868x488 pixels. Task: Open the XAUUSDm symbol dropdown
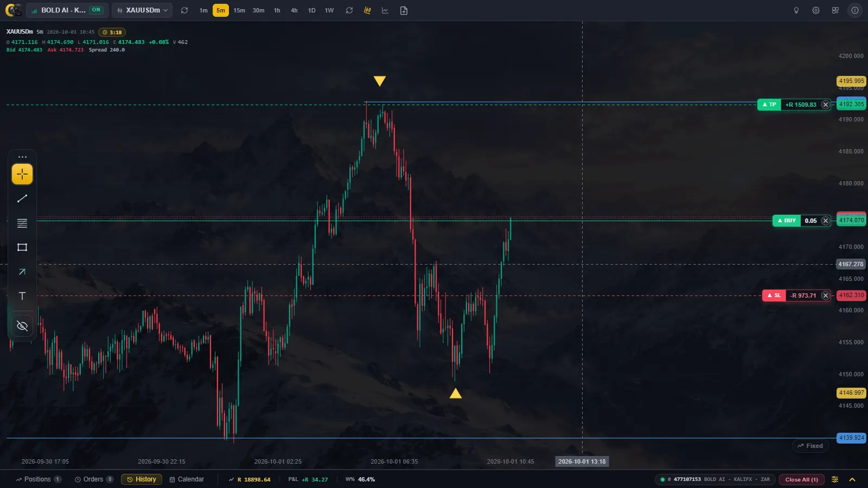(142, 10)
